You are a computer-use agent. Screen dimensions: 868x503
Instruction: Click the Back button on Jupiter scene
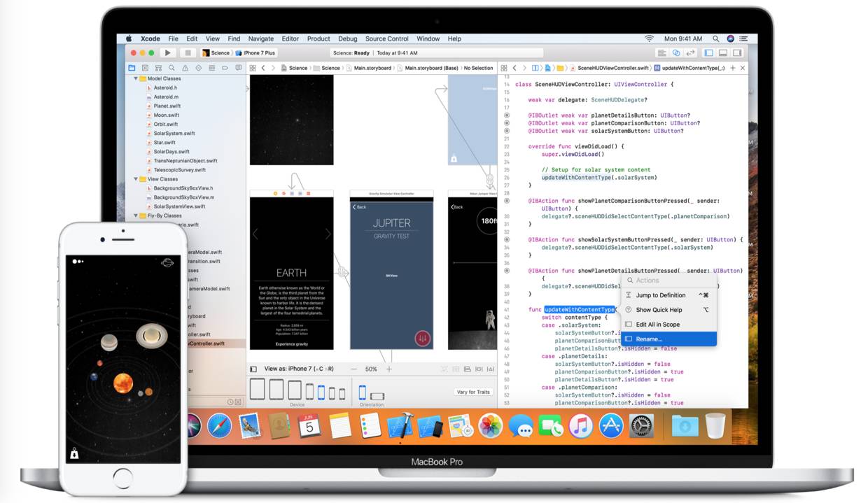(x=359, y=207)
